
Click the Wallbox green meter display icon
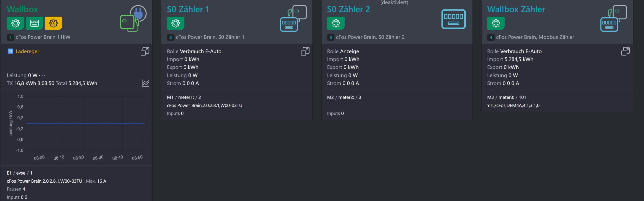pos(34,23)
